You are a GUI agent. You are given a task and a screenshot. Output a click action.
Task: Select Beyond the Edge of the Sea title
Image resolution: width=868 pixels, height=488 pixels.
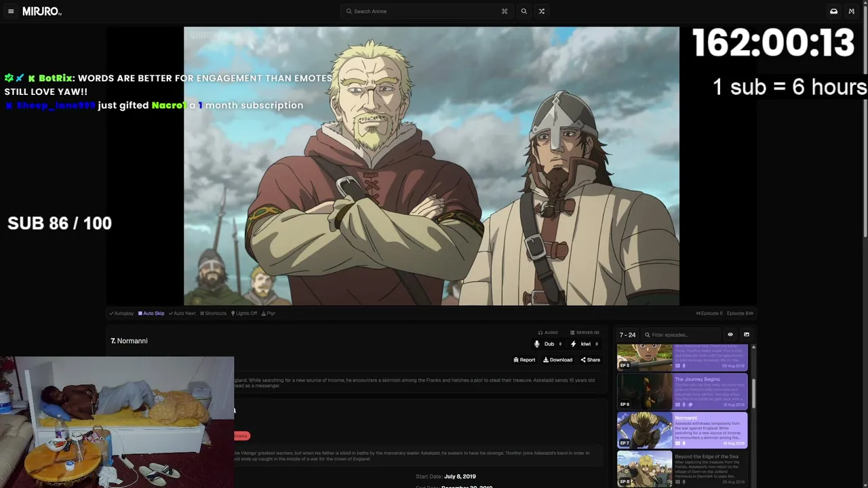point(706,457)
